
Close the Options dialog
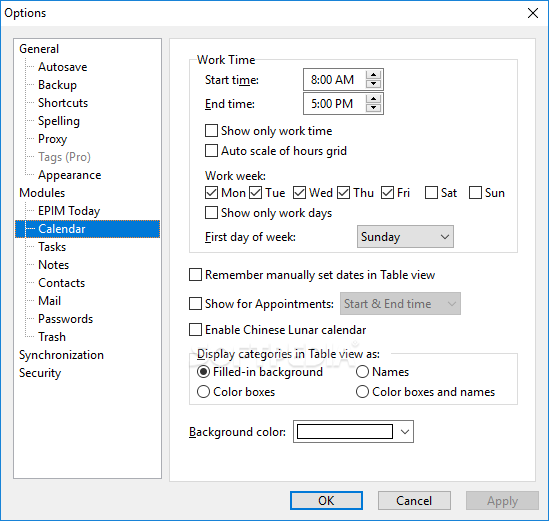tap(533, 13)
